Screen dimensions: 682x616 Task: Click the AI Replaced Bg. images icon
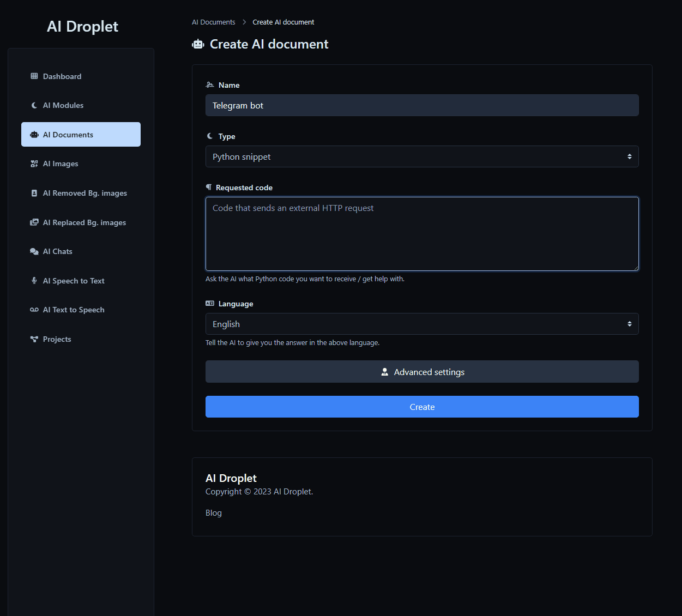[x=34, y=222]
